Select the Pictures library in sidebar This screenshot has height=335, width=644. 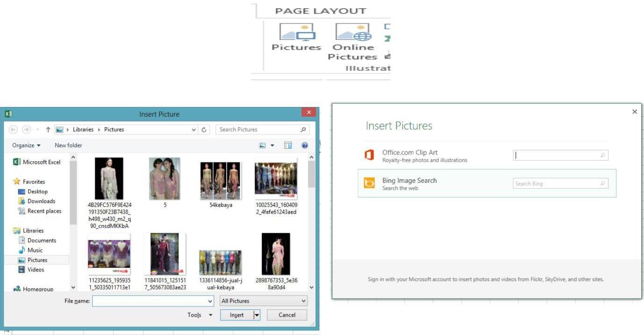(x=37, y=260)
